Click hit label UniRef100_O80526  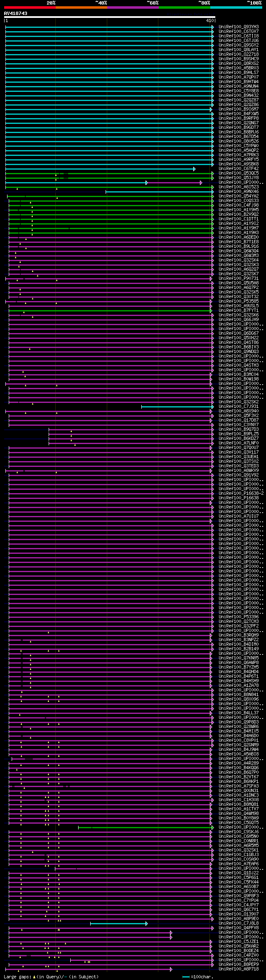239,141
